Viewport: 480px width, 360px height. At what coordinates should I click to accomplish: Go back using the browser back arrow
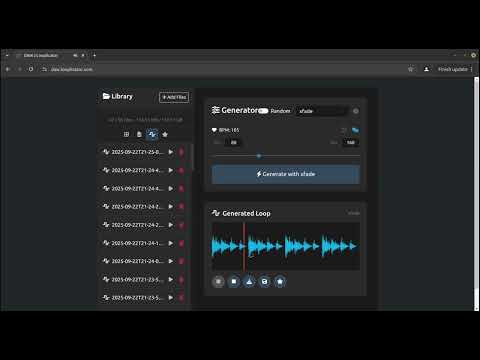[x=8, y=69]
